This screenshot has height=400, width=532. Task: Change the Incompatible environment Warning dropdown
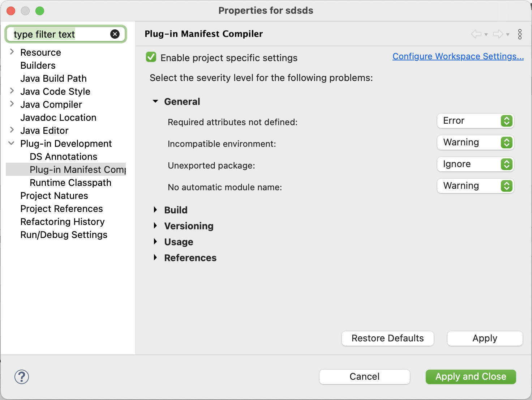pyautogui.click(x=475, y=142)
